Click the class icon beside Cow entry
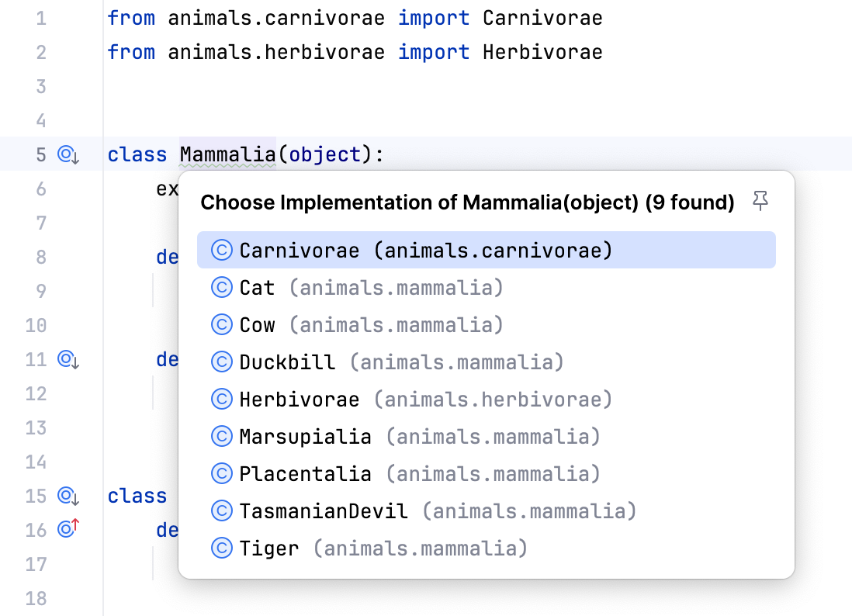Image resolution: width=852 pixels, height=616 pixels. [x=220, y=324]
